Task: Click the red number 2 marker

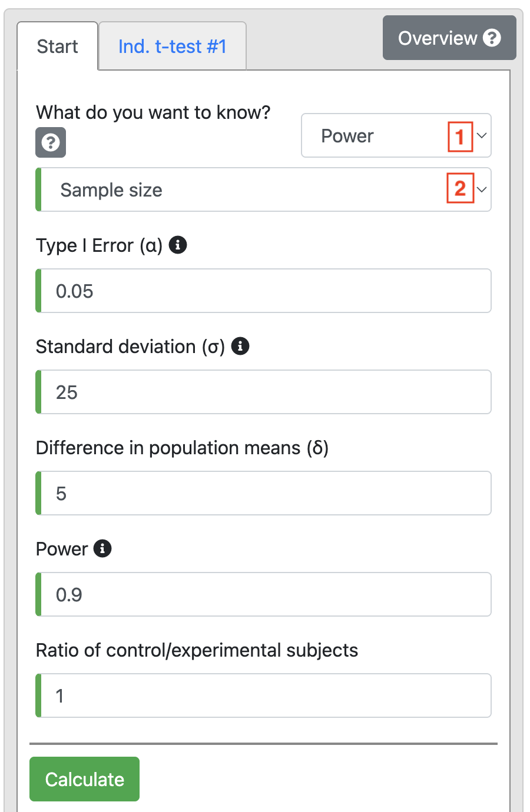Action: coord(460,189)
